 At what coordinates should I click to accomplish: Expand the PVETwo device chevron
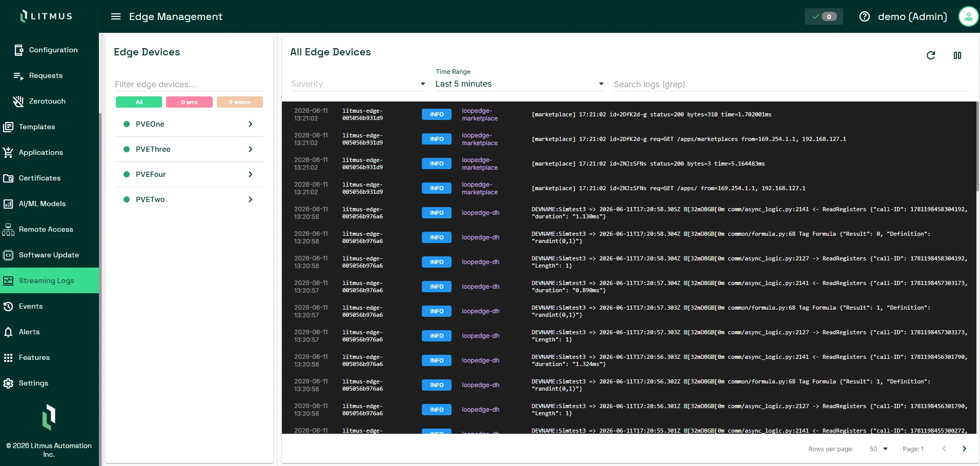click(x=250, y=199)
